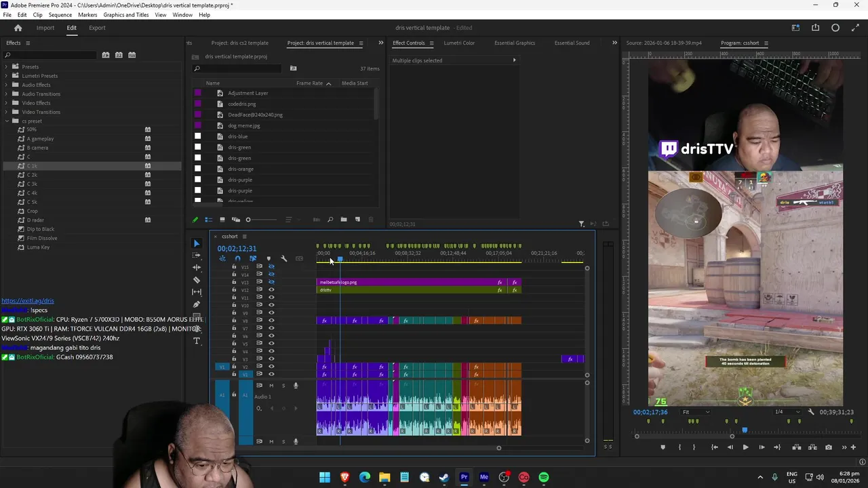This screenshot has height=488, width=868.
Task: Select the Type tool
Action: (197, 341)
